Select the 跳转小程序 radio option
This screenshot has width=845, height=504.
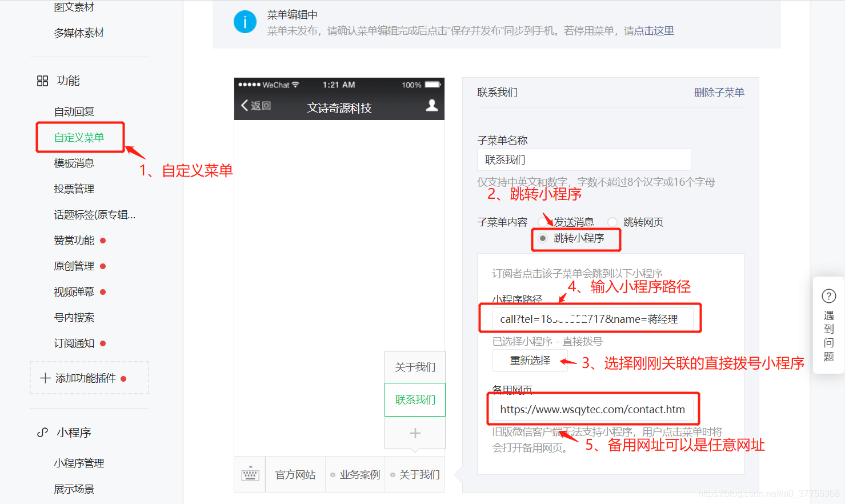(543, 238)
